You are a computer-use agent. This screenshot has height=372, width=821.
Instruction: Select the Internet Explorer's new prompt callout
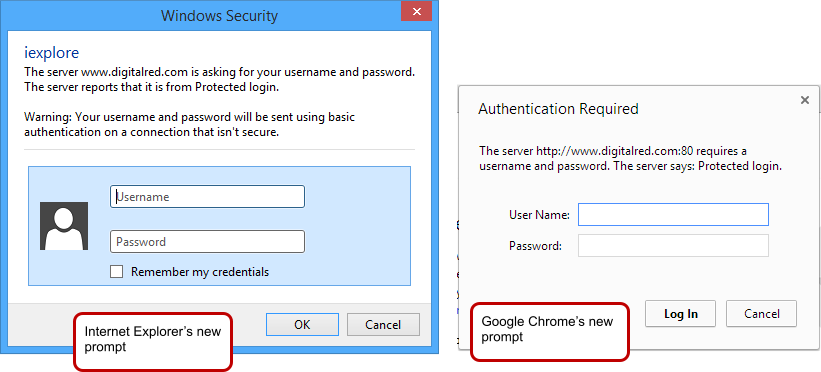pos(153,342)
